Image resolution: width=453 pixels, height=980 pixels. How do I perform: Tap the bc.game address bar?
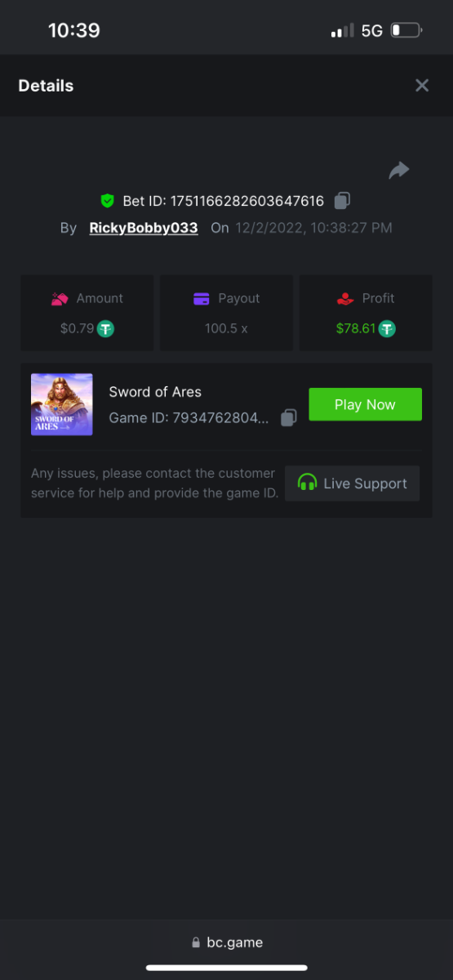227,942
